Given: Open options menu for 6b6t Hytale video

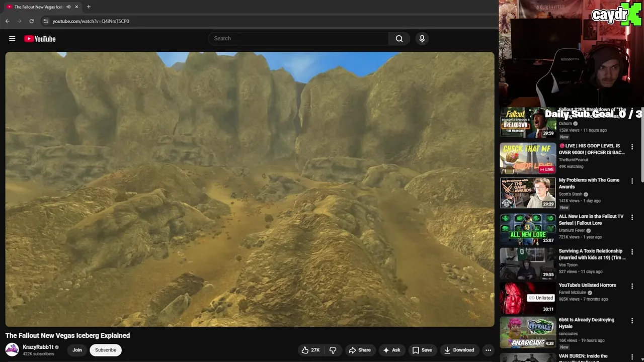Looking at the screenshot, I should click(632, 321).
